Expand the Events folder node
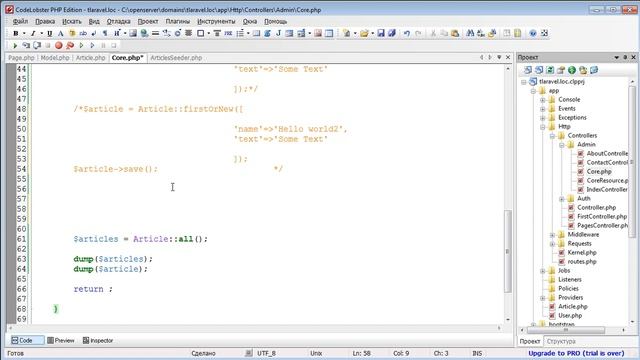The image size is (640, 360). (543, 109)
